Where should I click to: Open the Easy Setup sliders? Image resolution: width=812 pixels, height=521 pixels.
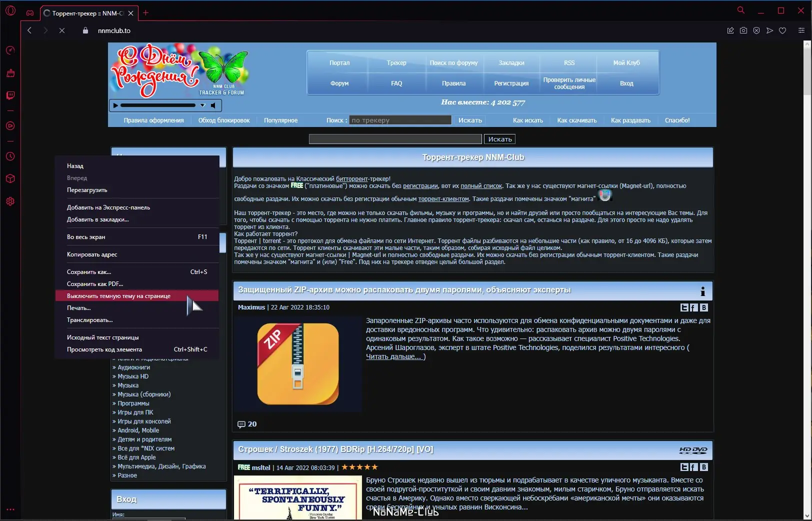pos(801,30)
